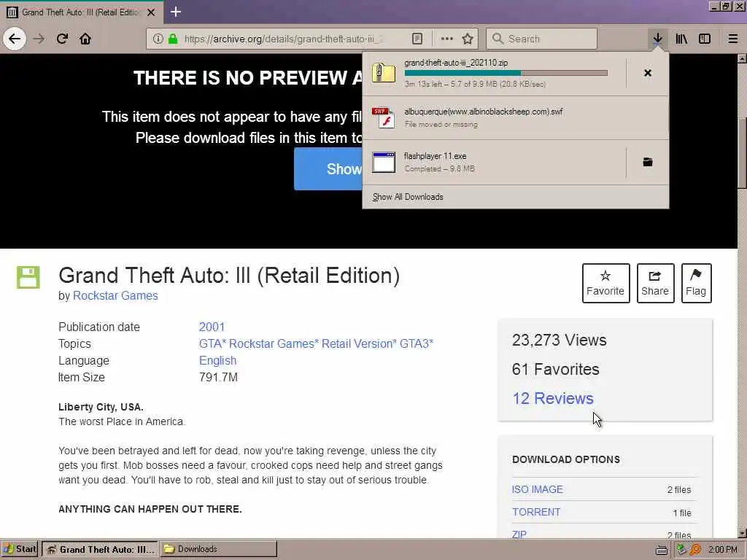This screenshot has width=747, height=560.
Task: Open the hamburger application menu
Action: [x=733, y=39]
